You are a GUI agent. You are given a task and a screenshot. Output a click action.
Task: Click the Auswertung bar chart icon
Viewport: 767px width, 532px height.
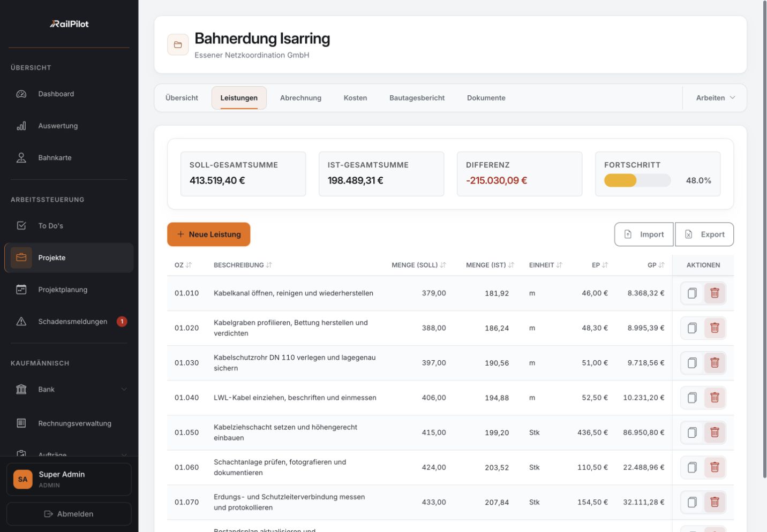coord(21,126)
